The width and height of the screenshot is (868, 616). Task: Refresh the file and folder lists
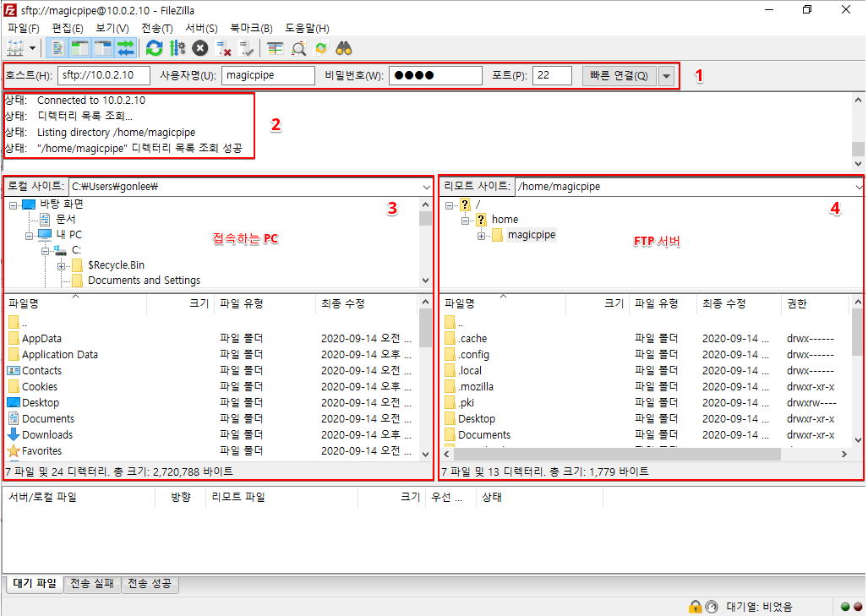point(155,49)
